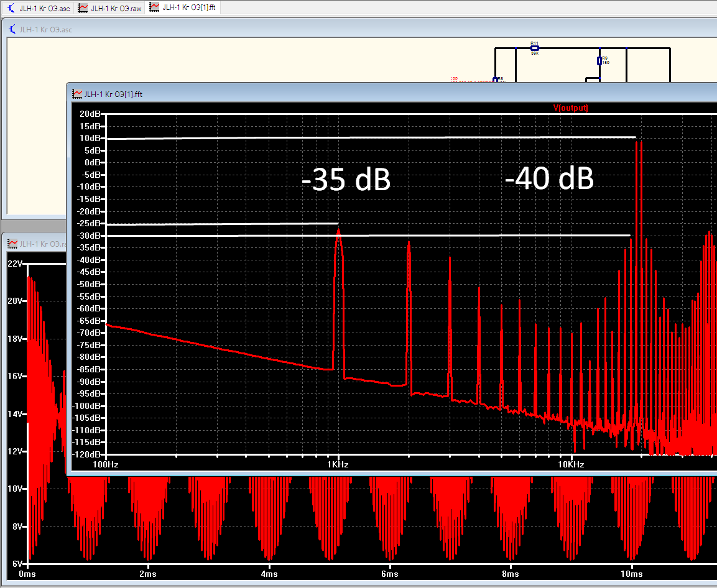
Task: Click the waveform icon on the .raw tab
Action: (83, 8)
